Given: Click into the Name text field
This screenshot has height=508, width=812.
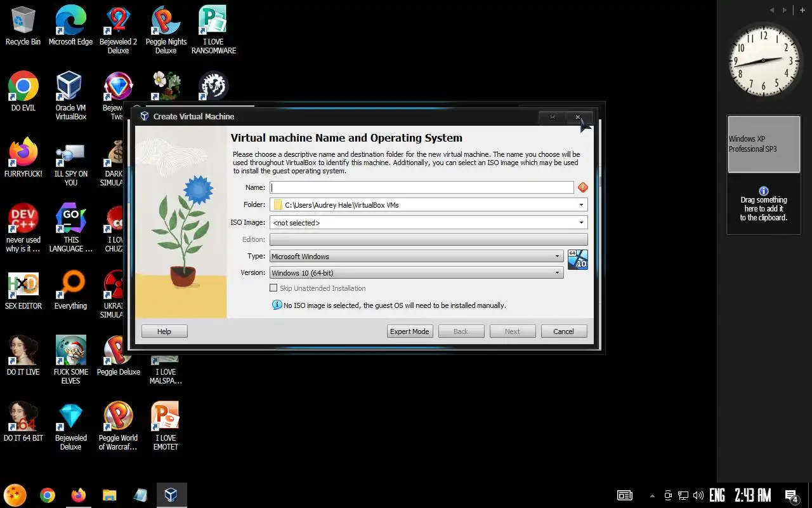Looking at the screenshot, I should (x=422, y=187).
